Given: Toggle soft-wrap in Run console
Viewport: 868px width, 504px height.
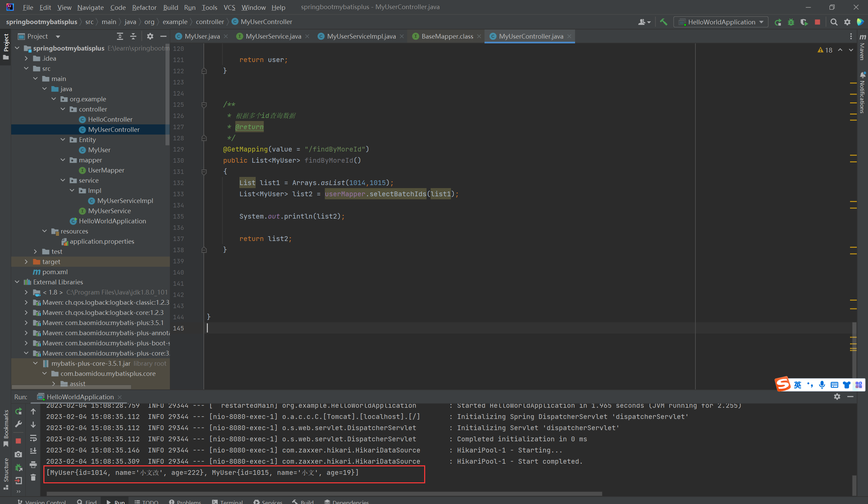Looking at the screenshot, I should [x=33, y=438].
